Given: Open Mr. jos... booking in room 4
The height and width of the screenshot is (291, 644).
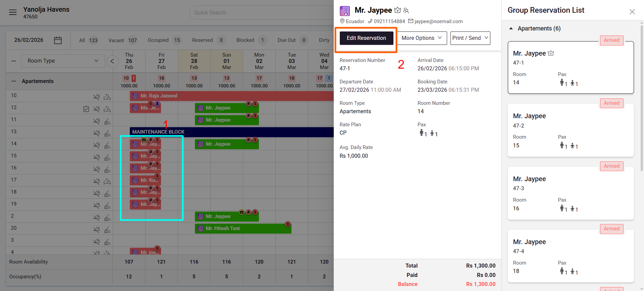Looking at the screenshot, I should [145, 252].
